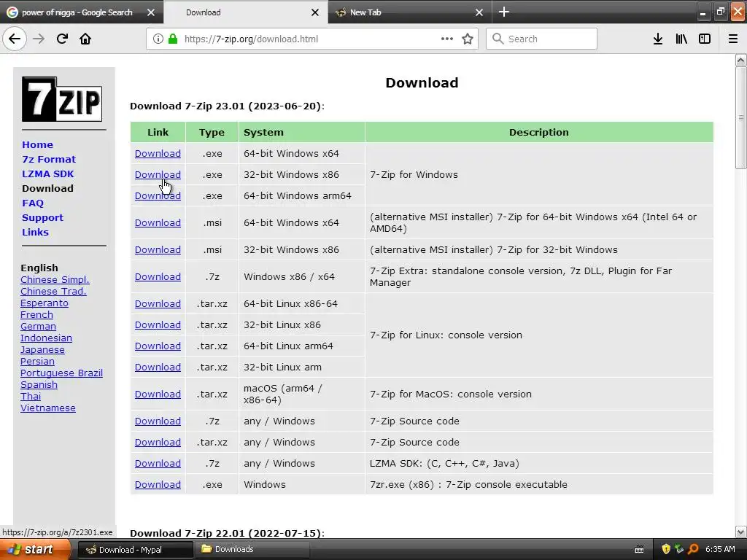Open the Library bookshelf icon

(x=681, y=39)
